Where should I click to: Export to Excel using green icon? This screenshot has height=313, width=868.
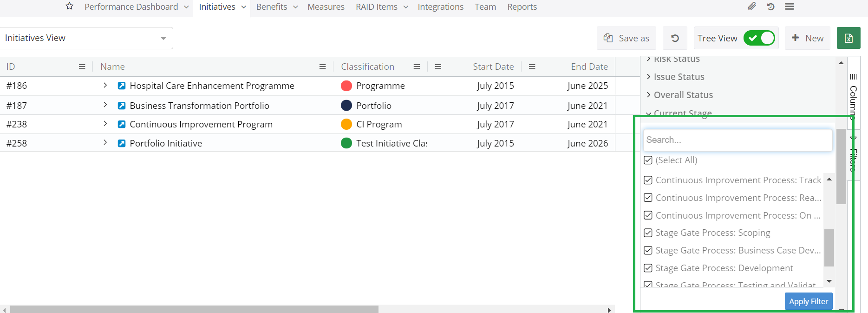click(848, 38)
